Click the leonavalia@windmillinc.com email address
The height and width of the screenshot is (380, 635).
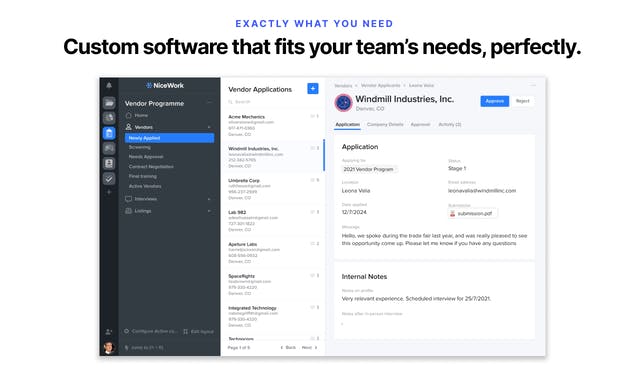click(x=482, y=190)
